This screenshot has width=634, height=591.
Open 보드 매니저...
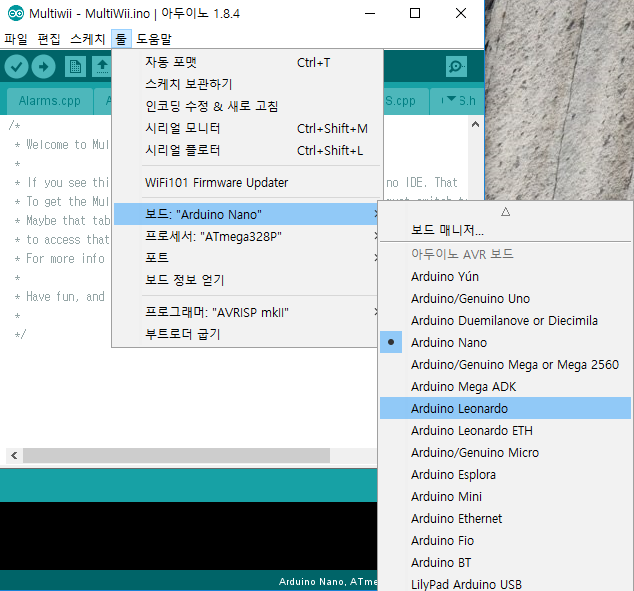pos(505,230)
